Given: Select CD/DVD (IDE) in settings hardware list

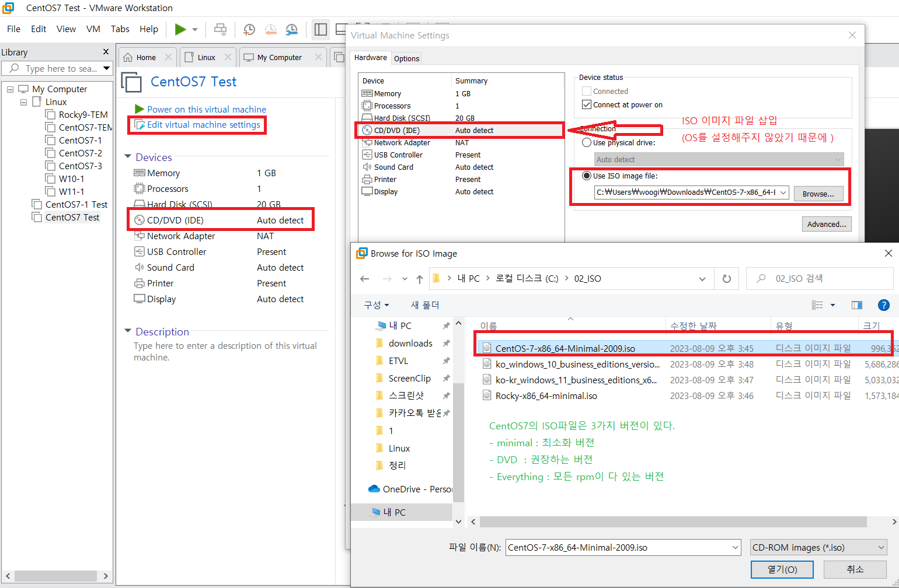Looking at the screenshot, I should click(x=461, y=130).
